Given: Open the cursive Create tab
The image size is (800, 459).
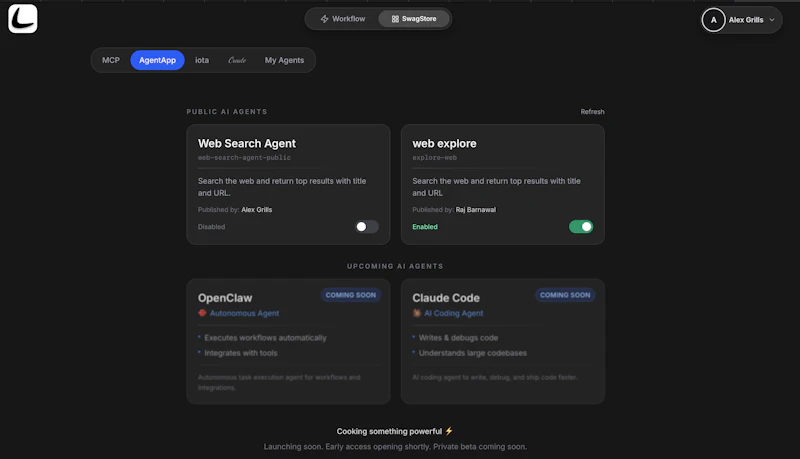Looking at the screenshot, I should (237, 60).
